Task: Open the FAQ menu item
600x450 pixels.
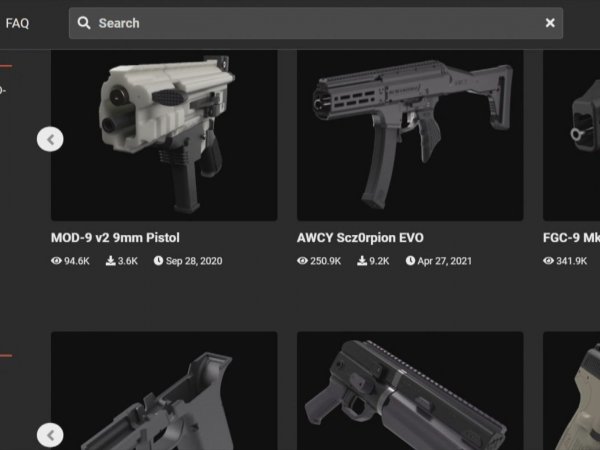Action: click(x=17, y=23)
